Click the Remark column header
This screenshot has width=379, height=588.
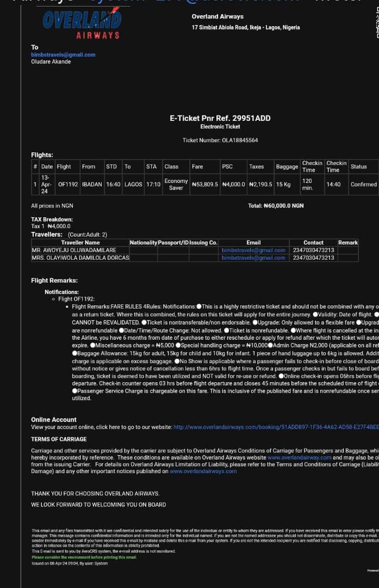[x=348, y=243]
